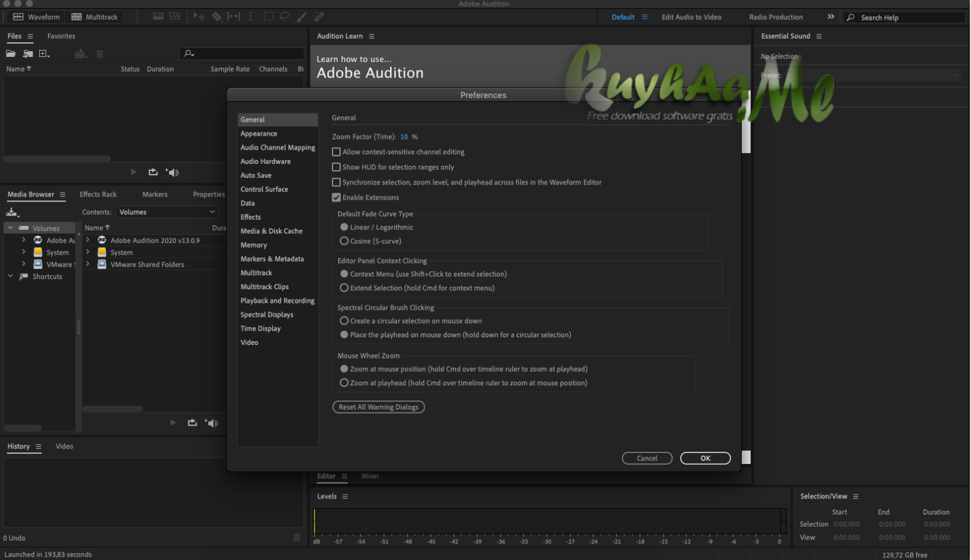Click the New File icon in Files panel
971x560 pixels.
tap(44, 54)
